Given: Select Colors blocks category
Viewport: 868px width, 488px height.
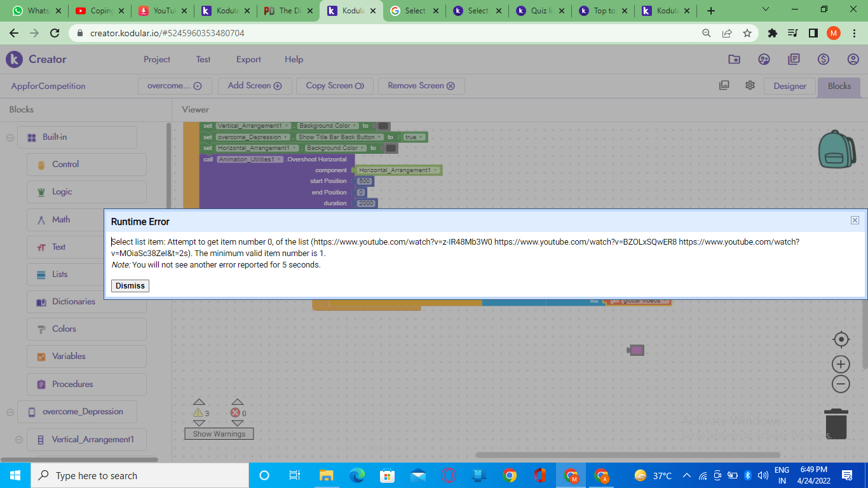Looking at the screenshot, I should [x=86, y=329].
